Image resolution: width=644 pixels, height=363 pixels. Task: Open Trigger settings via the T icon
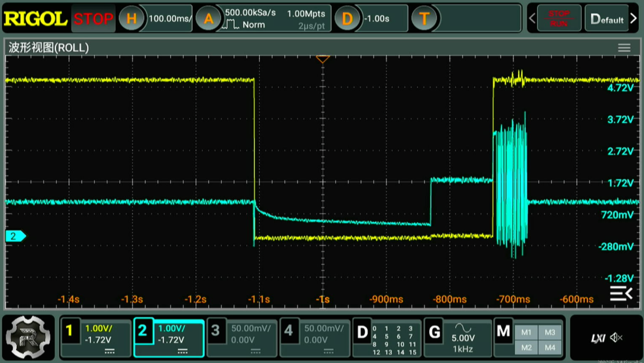coord(425,19)
